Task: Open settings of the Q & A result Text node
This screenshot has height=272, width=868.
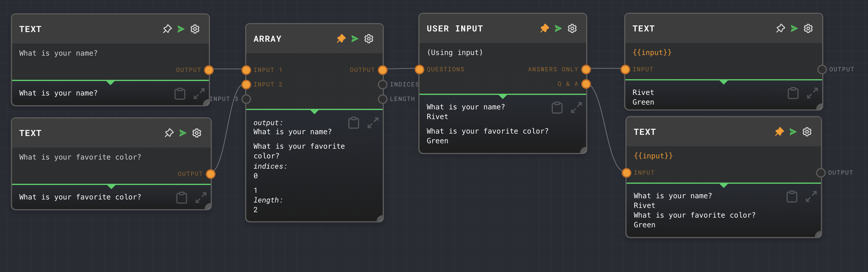Action: (x=807, y=131)
